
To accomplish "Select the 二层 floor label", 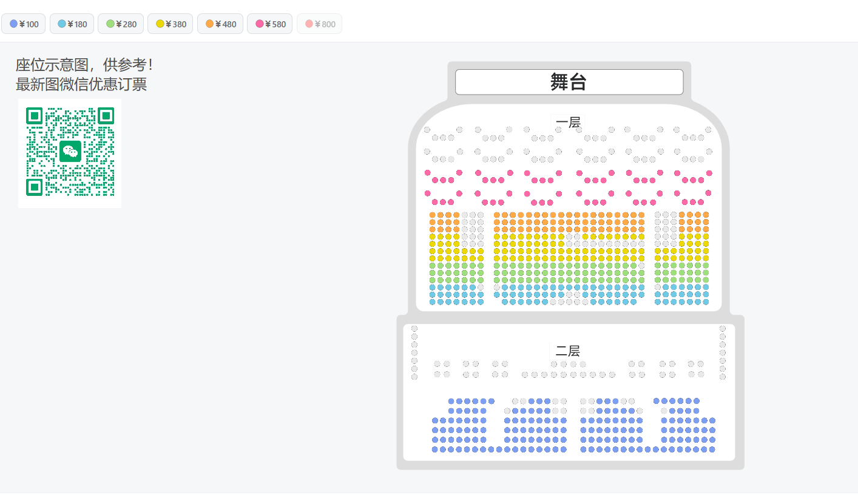I will 568,351.
